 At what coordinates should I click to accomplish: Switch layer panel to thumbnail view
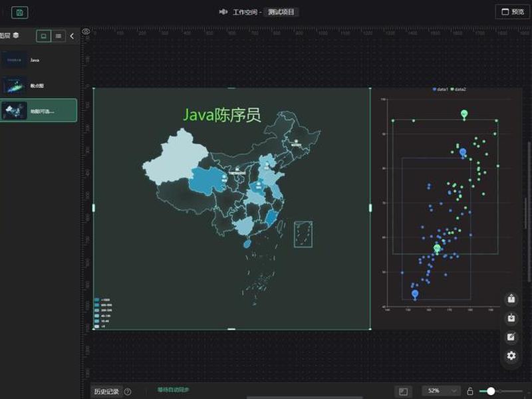[x=43, y=36]
